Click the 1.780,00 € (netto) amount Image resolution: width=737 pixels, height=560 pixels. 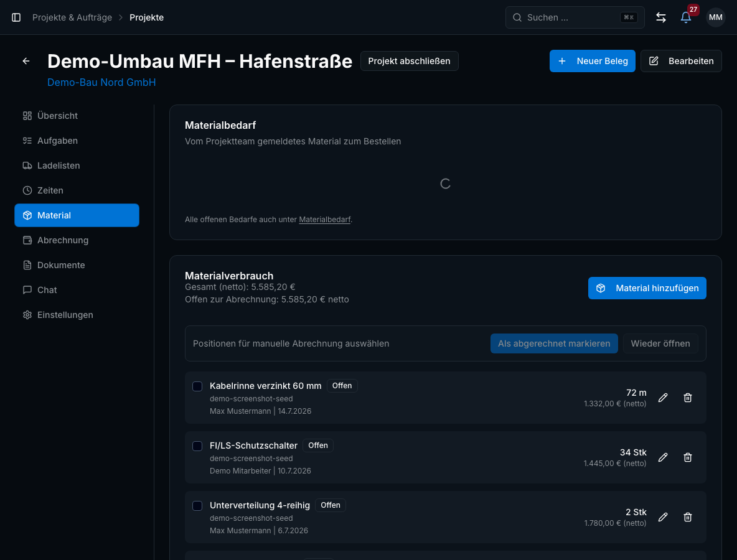click(615, 523)
